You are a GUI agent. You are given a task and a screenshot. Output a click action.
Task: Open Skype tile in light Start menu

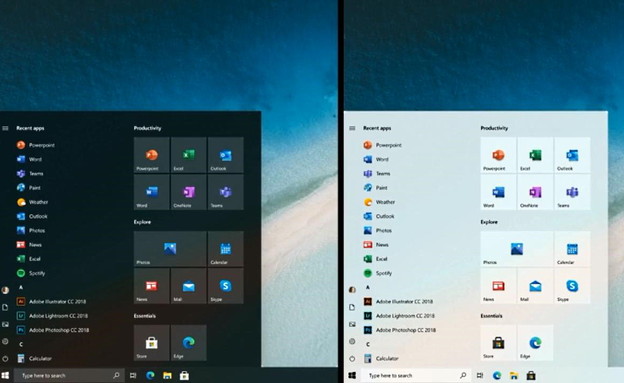pos(572,286)
